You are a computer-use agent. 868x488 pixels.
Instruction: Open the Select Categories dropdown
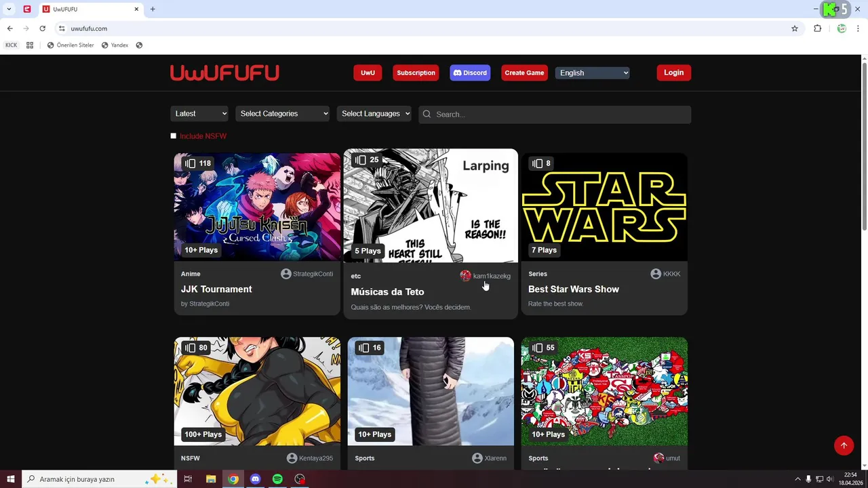(282, 114)
